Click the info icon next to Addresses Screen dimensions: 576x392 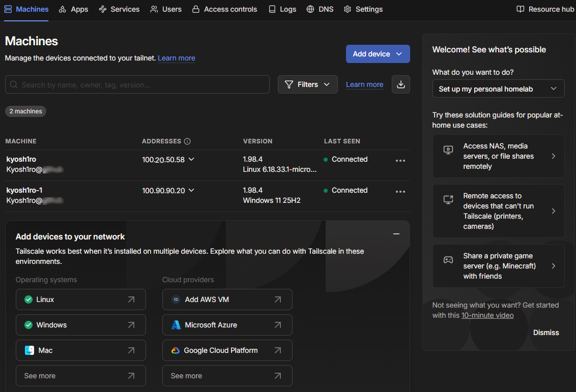[x=187, y=141]
